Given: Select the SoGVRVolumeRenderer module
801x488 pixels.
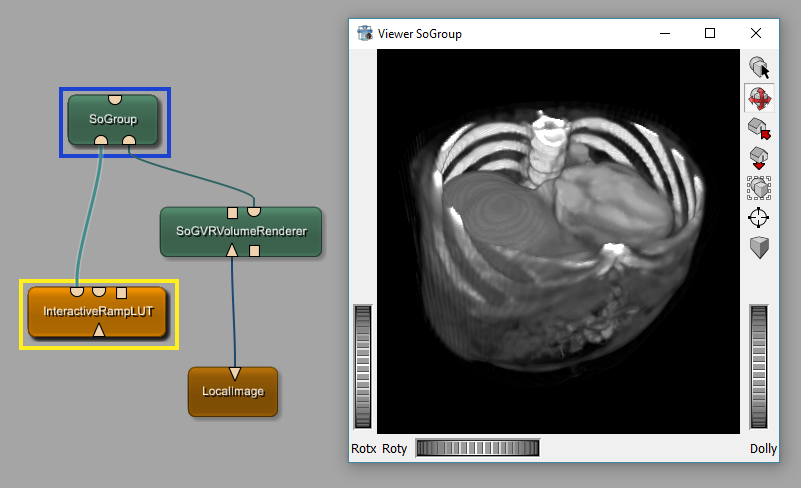Looking at the screenshot, I should (240, 232).
